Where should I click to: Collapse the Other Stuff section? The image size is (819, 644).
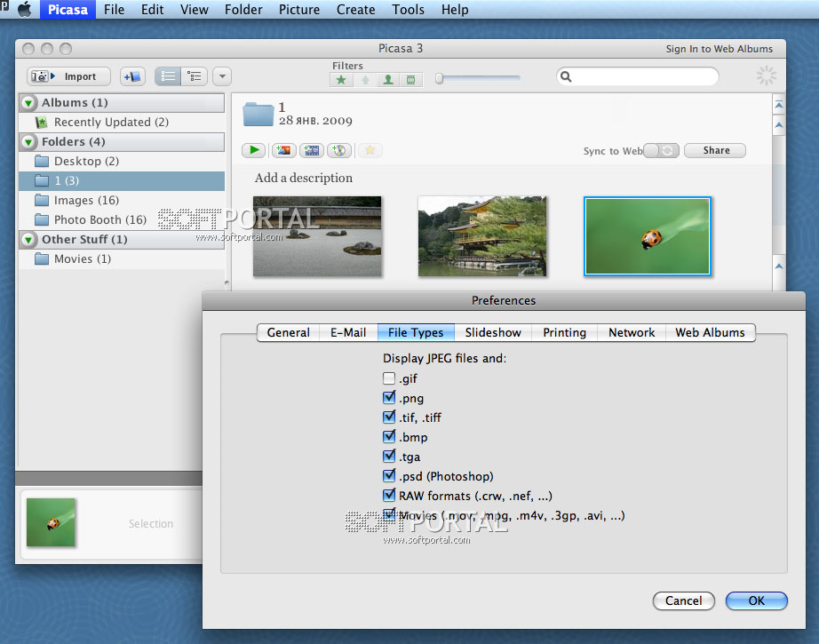pyautogui.click(x=28, y=240)
